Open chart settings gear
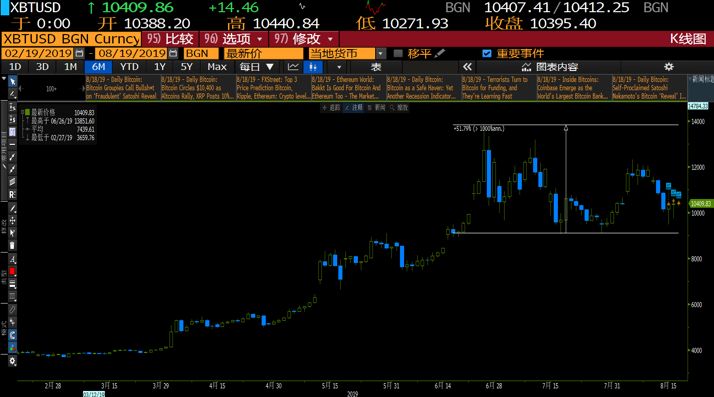This screenshot has height=397, width=714. click(x=668, y=67)
